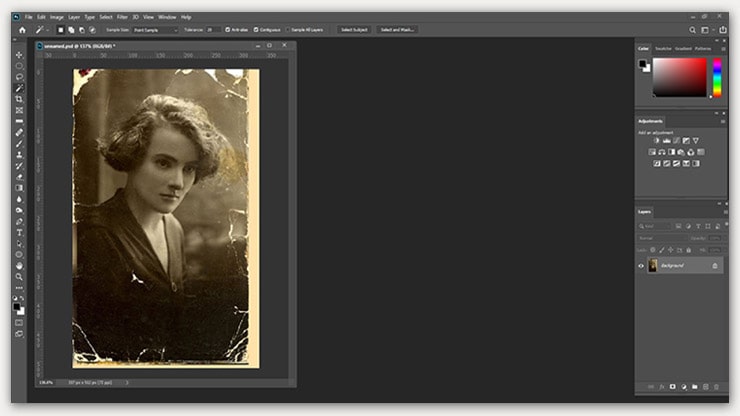Select the Type tool
740x416 pixels.
click(19, 232)
